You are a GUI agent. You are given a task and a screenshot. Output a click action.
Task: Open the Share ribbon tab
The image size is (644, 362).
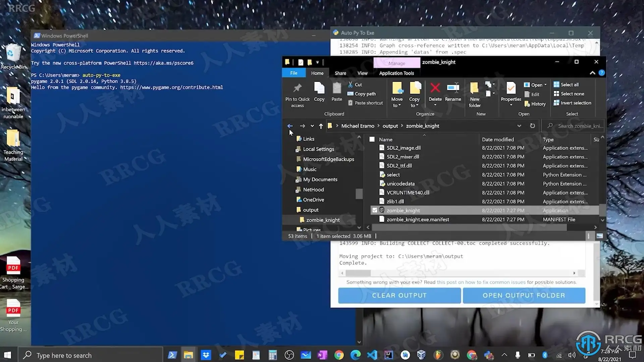[340, 73]
